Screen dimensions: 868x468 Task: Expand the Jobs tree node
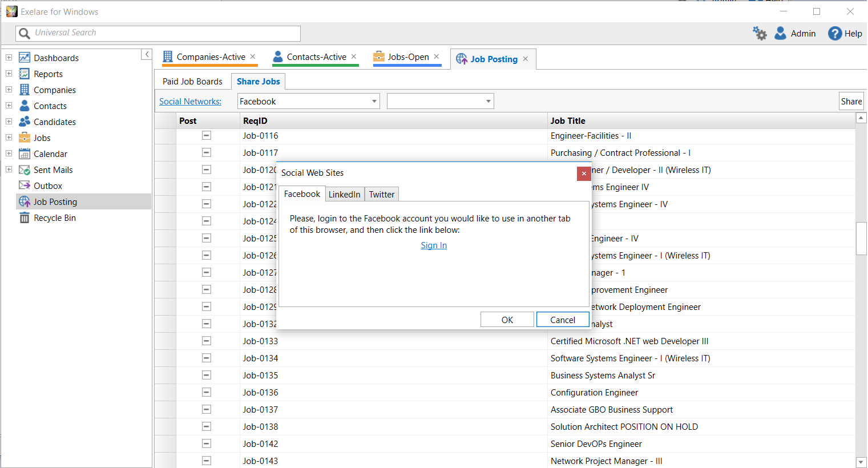[9, 138]
